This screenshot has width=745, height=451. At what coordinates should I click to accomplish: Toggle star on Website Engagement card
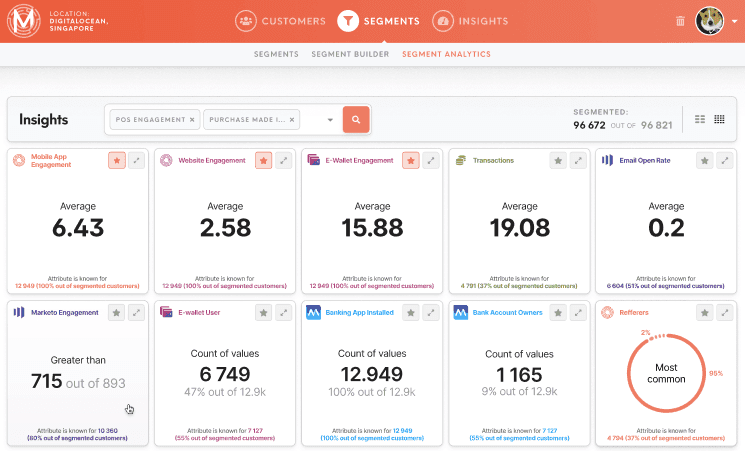264,160
